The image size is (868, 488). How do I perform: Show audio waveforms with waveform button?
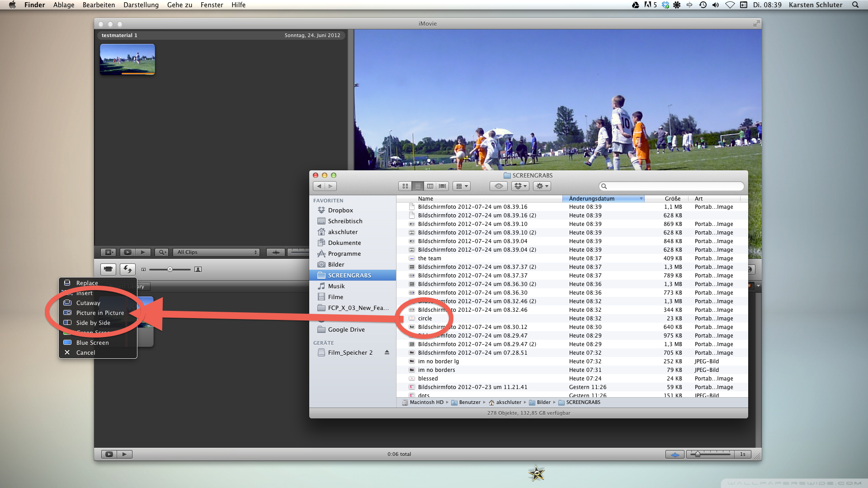point(275,252)
